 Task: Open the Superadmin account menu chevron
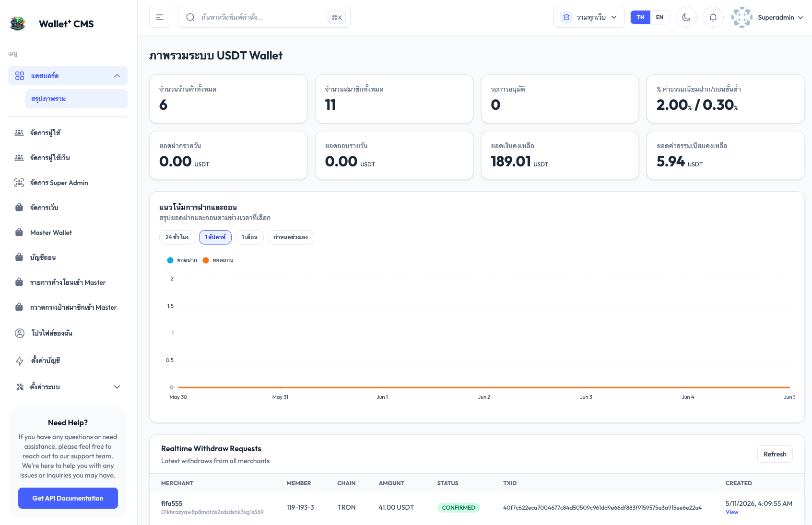800,18
